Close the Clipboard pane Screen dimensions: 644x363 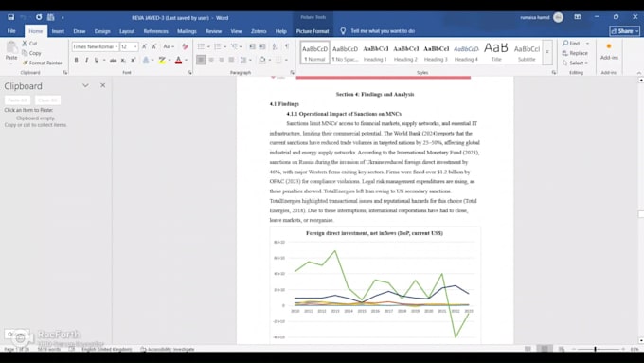(102, 85)
